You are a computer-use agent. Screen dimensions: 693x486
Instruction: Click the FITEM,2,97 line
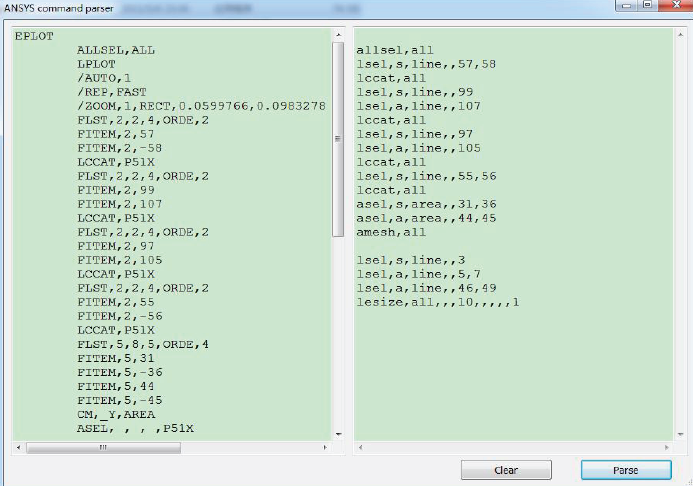pyautogui.click(x=116, y=246)
